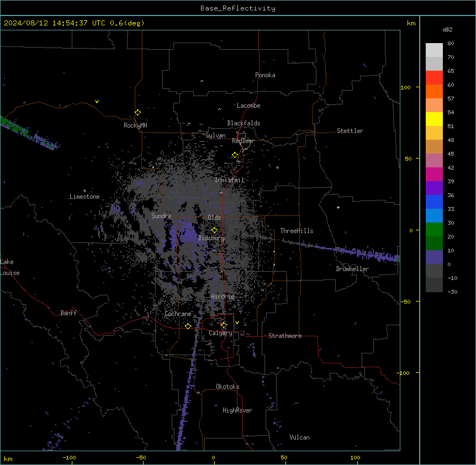Select the yellow diamond marker south of RedDeer
Image resolution: width=476 pixels, height=465 pixels.
235,155
